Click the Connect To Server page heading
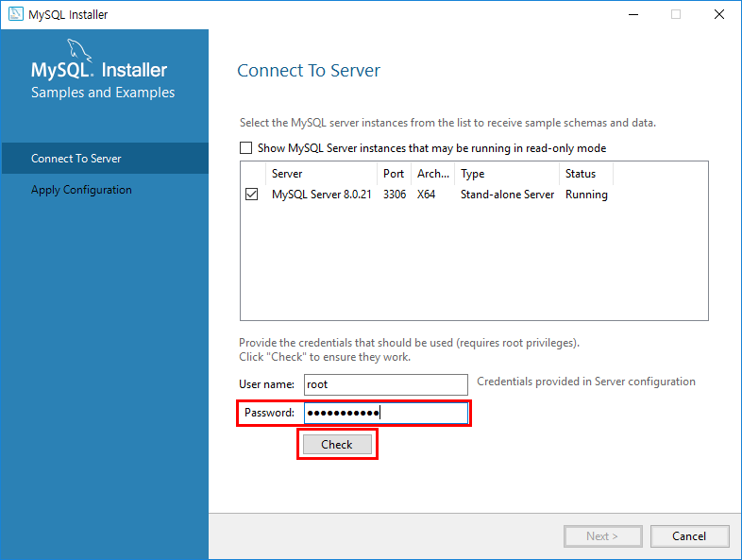 [309, 71]
